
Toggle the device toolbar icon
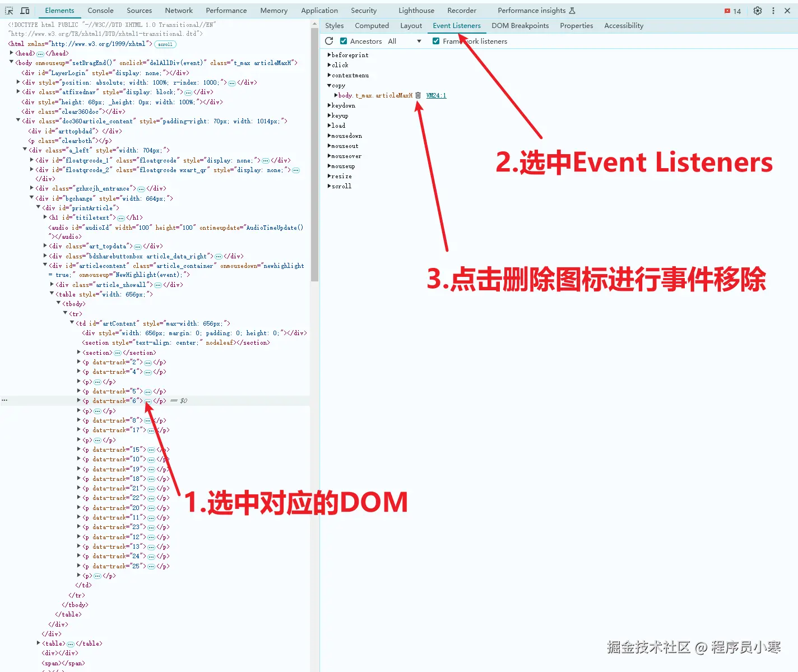(x=25, y=11)
